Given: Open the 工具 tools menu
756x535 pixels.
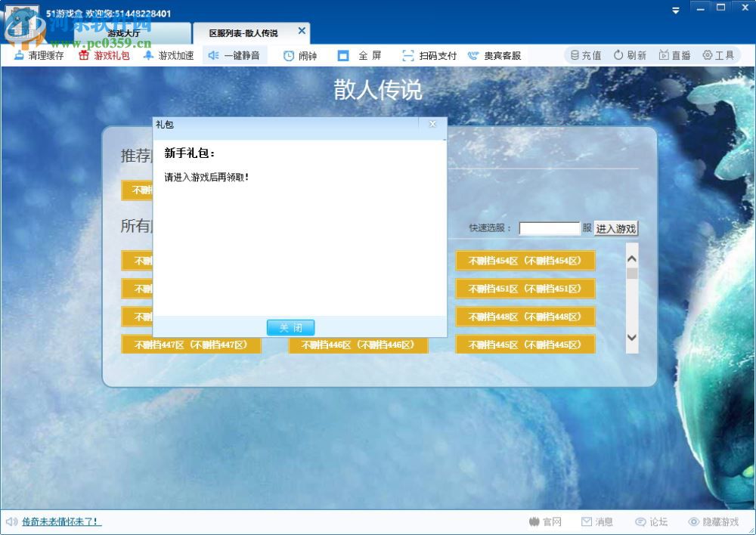Looking at the screenshot, I should point(718,54).
